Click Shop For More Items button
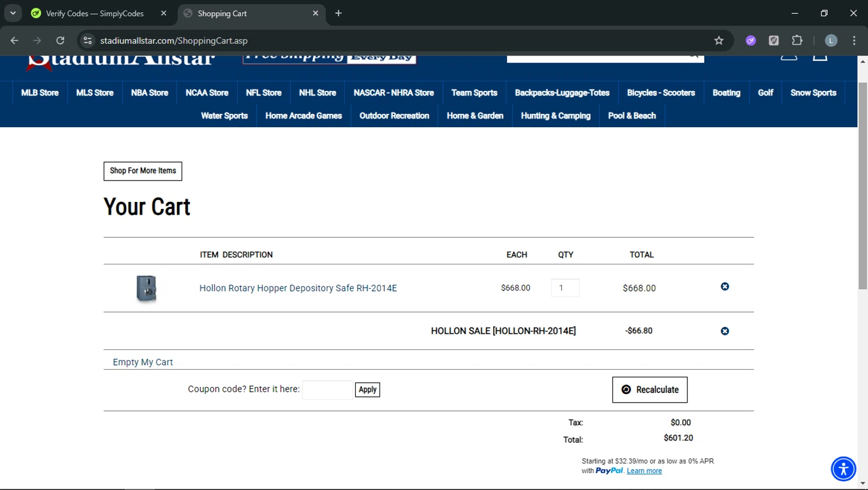Viewport: 868px width, 490px height. [x=143, y=171]
